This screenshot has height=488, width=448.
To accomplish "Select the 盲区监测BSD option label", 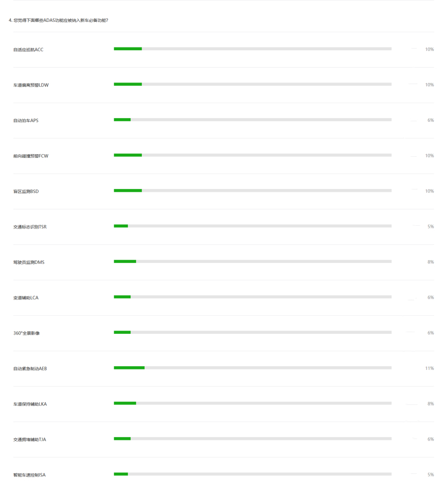I will pyautogui.click(x=26, y=191).
